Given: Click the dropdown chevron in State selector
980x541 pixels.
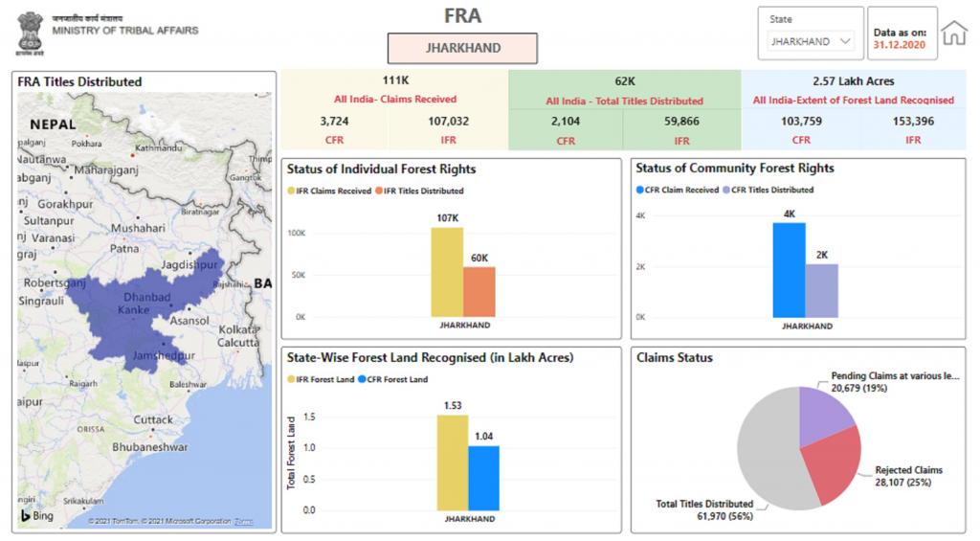Looking at the screenshot, I should pyautogui.click(x=844, y=42).
